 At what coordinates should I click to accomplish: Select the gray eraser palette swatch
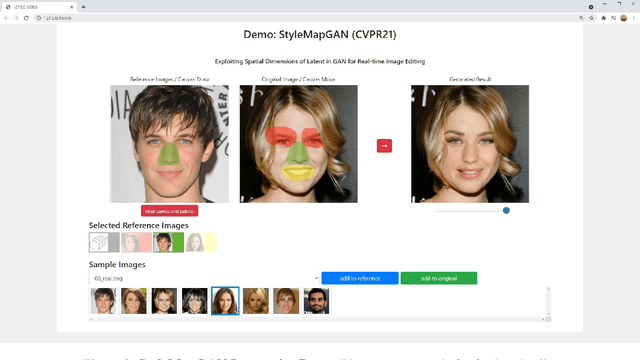click(104, 242)
